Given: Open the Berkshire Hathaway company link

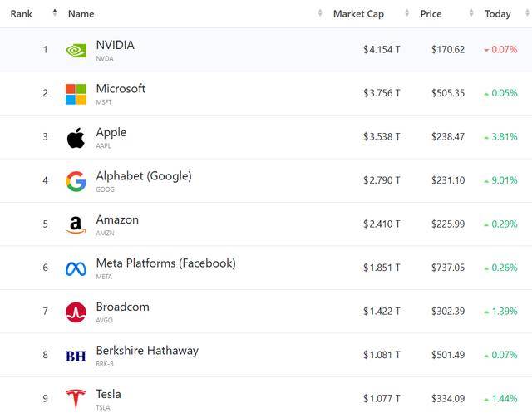Looking at the screenshot, I should point(147,351).
